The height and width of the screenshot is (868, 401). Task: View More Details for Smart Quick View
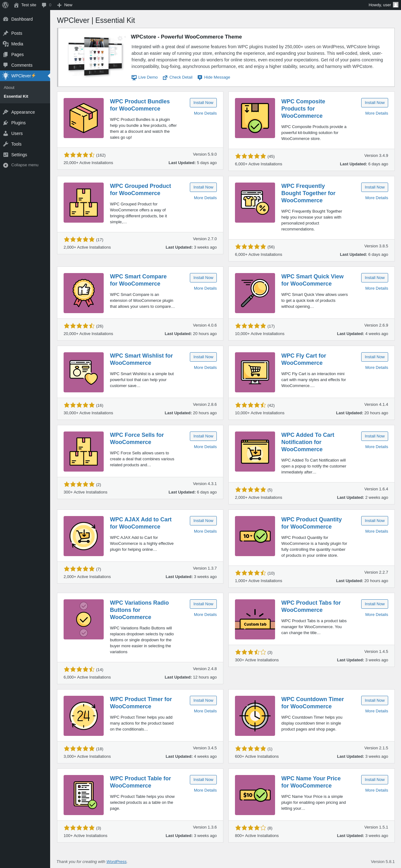point(377,288)
